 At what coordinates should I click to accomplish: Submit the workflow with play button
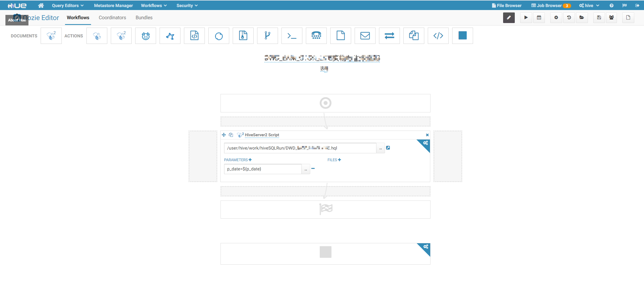pyautogui.click(x=526, y=18)
